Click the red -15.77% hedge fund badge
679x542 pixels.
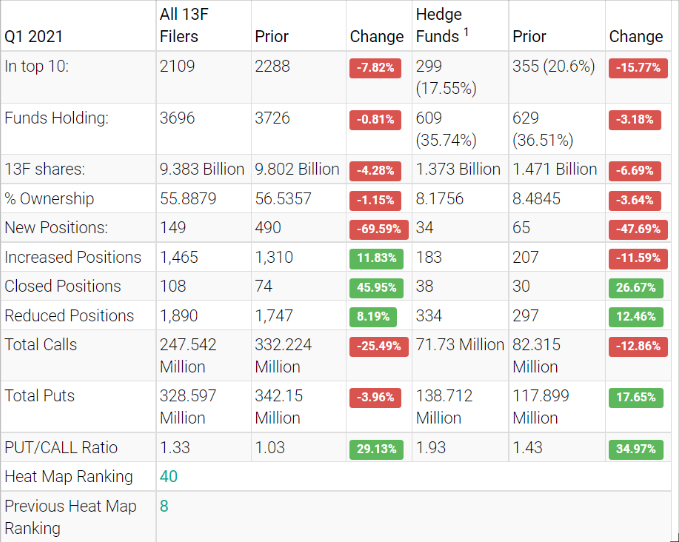tap(635, 68)
